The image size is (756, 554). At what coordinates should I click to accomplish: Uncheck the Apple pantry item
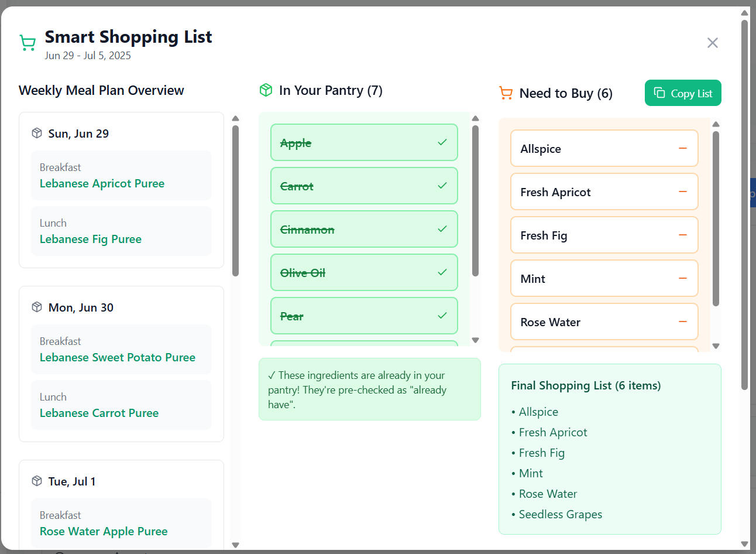pyautogui.click(x=442, y=142)
